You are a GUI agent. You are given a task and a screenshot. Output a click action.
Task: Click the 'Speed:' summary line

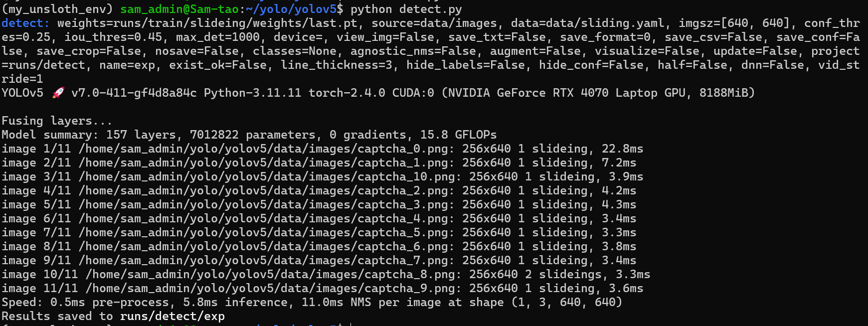pyautogui.click(x=312, y=302)
